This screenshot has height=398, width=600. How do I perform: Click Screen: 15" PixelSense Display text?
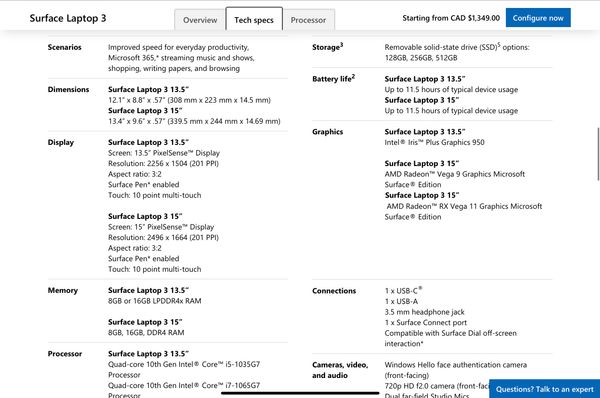(161, 227)
